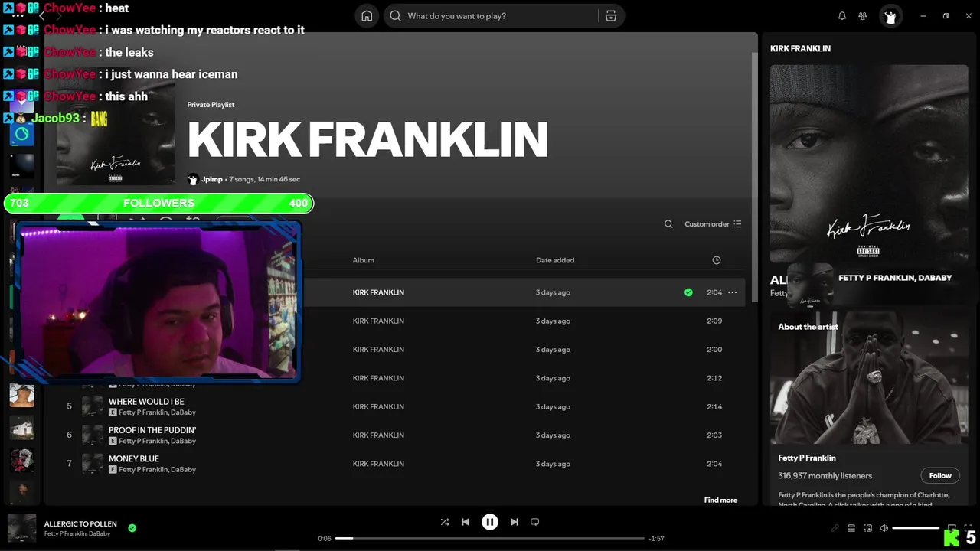The width and height of the screenshot is (980, 551).
Task: Toggle repeat in the player bar
Action: pyautogui.click(x=535, y=522)
